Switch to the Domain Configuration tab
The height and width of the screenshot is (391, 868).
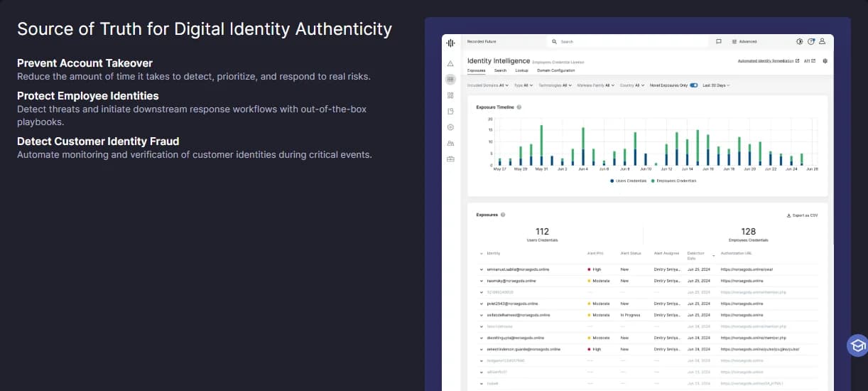pos(556,70)
